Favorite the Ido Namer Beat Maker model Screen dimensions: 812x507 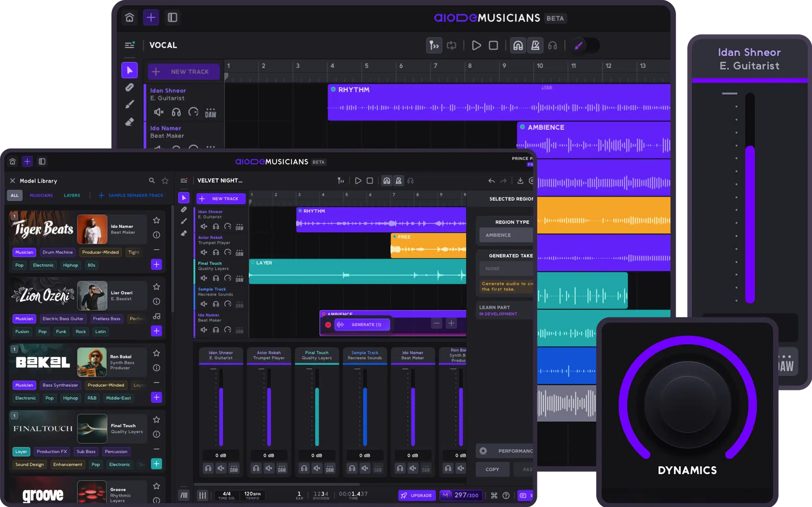[156, 220]
